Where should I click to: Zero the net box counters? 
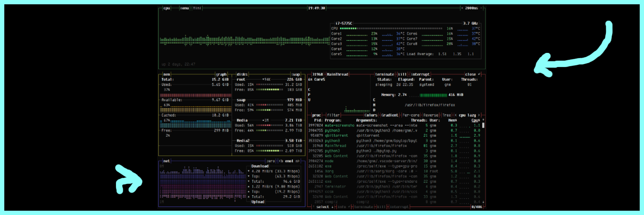click(x=270, y=161)
